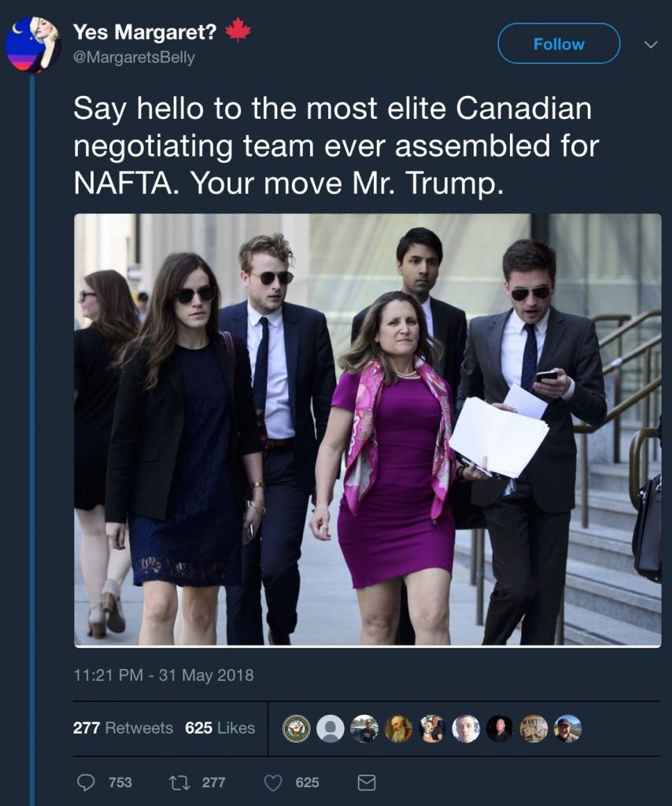The image size is (672, 806).
Task: Click the red maple leaf emoji
Action: point(238,30)
